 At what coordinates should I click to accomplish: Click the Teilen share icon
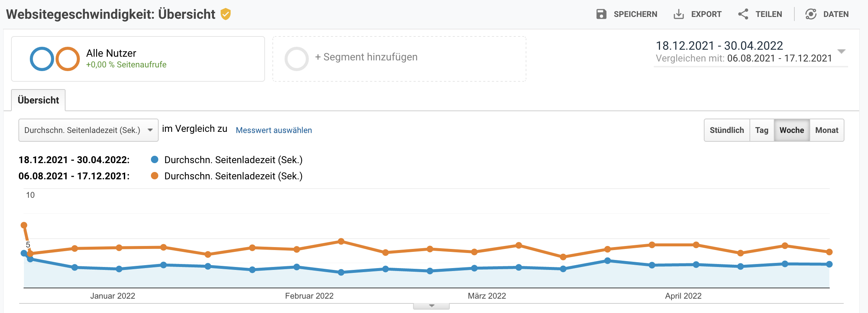pos(743,14)
